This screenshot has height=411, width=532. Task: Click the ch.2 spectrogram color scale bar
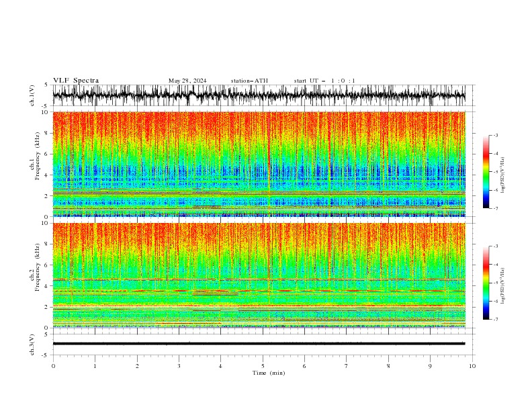coord(486,283)
